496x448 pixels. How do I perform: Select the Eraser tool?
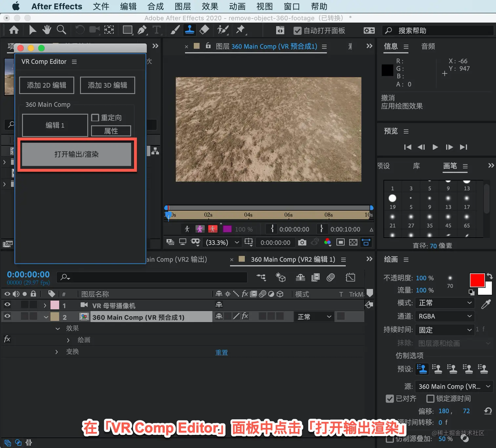tap(204, 30)
